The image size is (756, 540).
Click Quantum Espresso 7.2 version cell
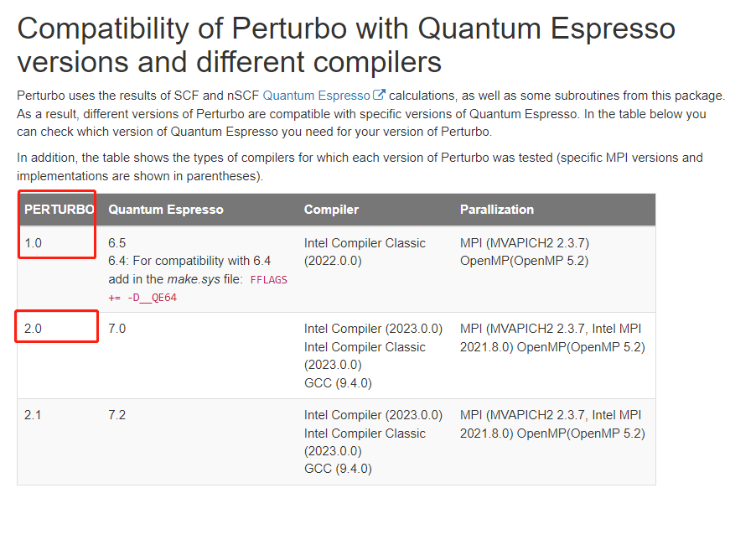117,415
